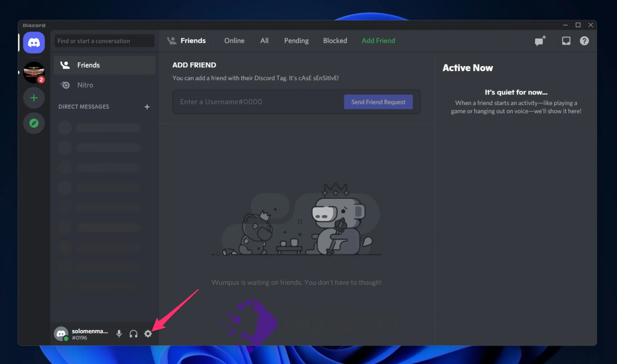Click the Add a Server plus icon
Screen dimensions: 617x364
point(34,98)
